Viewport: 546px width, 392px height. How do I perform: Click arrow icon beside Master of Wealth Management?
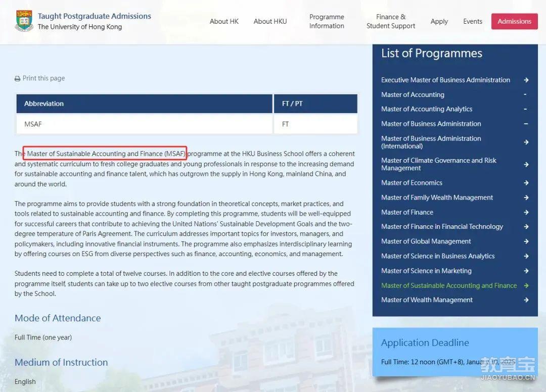(526, 300)
